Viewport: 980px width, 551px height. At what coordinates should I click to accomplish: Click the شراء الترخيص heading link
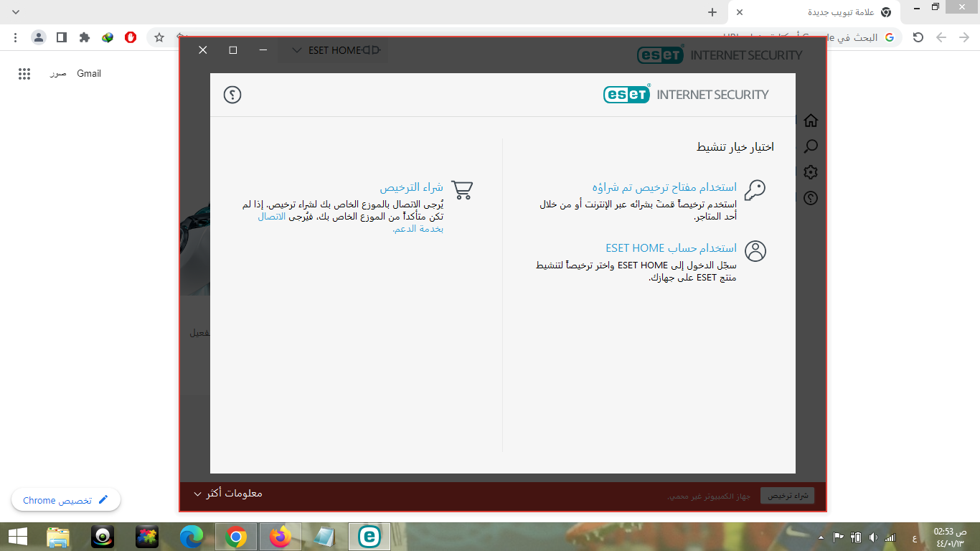pyautogui.click(x=411, y=188)
